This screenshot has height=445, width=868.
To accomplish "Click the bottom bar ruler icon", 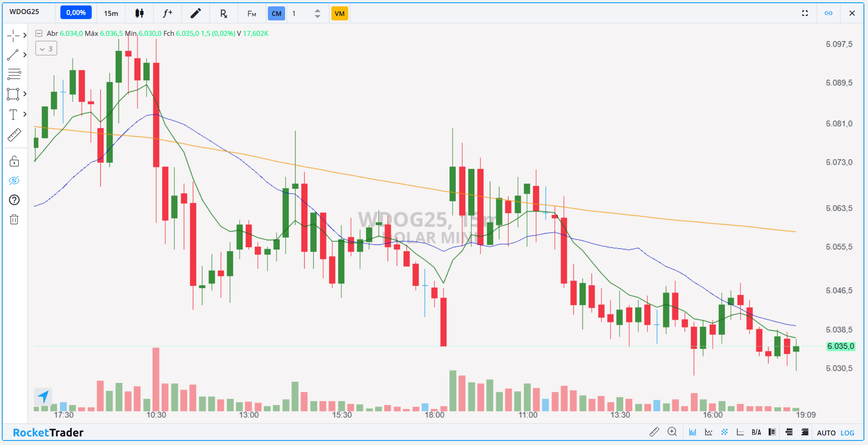I will point(654,432).
